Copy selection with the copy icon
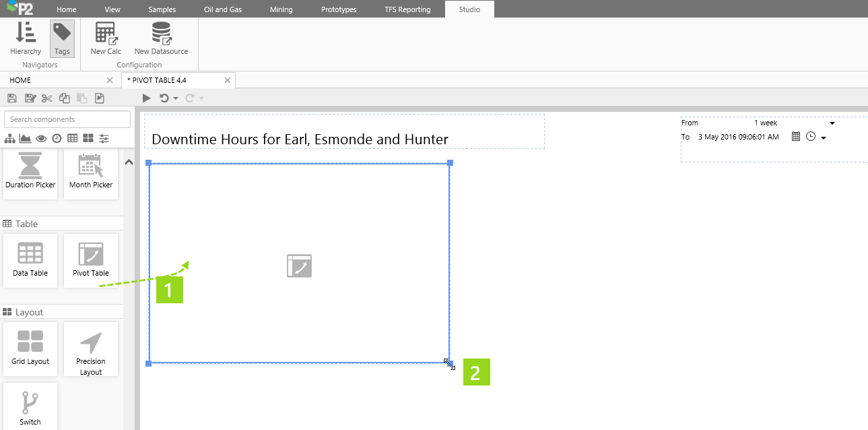 pyautogui.click(x=65, y=98)
